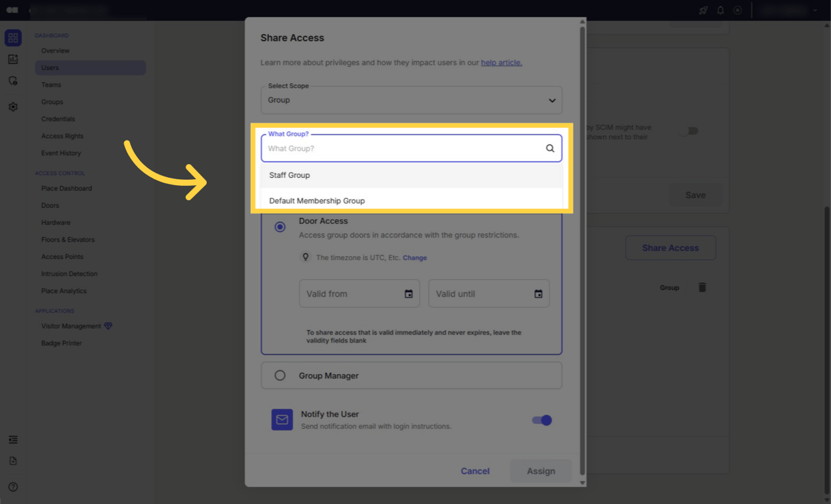Open the settings gear icon in left rail
This screenshot has height=504, width=831.
13,106
